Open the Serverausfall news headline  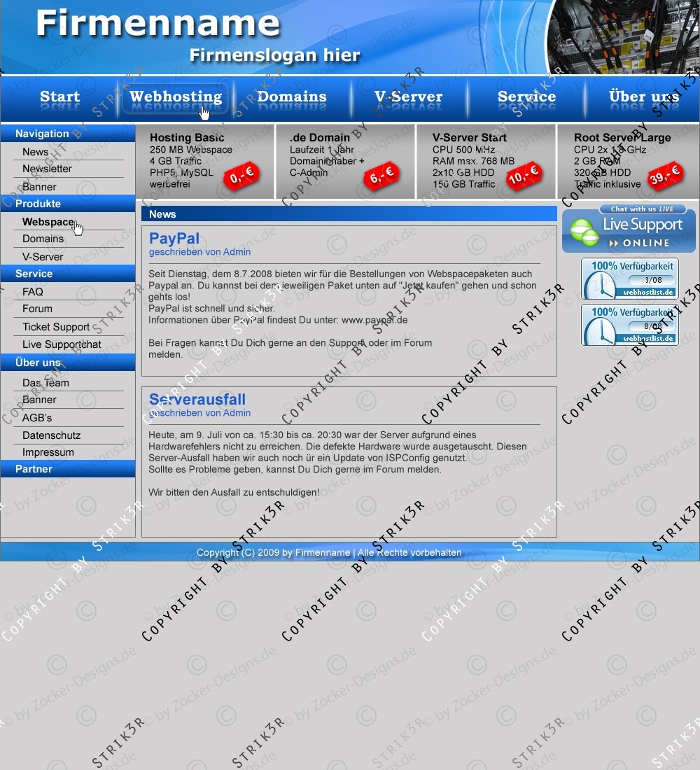point(197,400)
